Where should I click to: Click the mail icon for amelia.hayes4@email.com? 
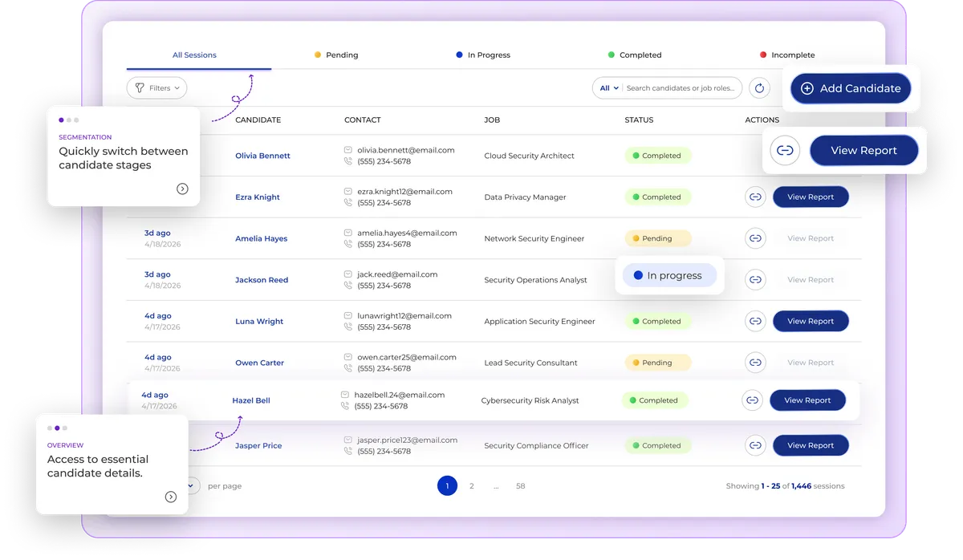[x=348, y=233]
